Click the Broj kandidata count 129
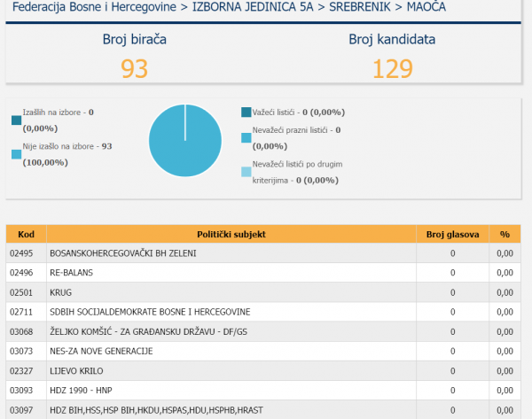 393,69
